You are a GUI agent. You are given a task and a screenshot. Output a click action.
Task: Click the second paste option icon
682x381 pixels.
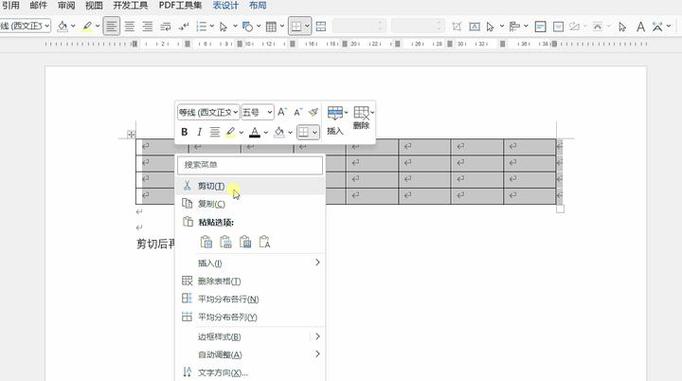(x=226, y=242)
